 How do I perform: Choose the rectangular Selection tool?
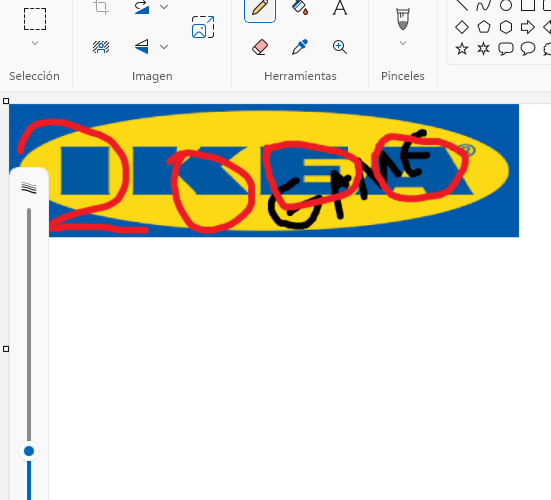point(35,19)
